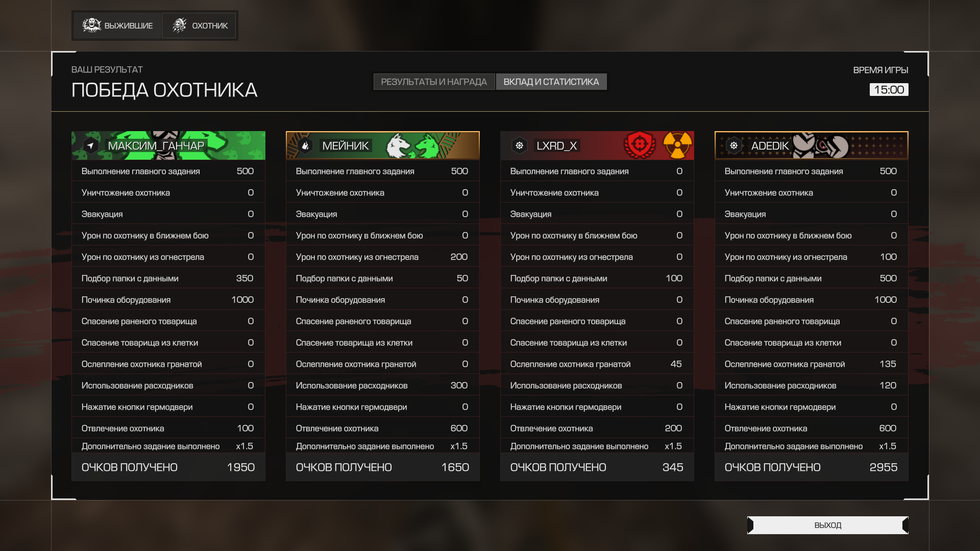The image size is (980, 551).
Task: Click МАКСИМ_ГАНЧАР's class arrow icon
Action: 90,146
